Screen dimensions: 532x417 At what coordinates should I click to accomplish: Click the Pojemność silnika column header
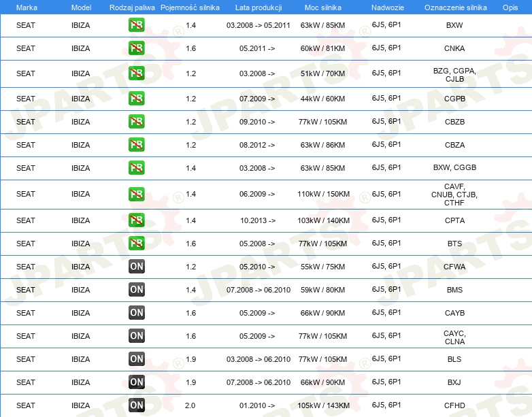190,7
